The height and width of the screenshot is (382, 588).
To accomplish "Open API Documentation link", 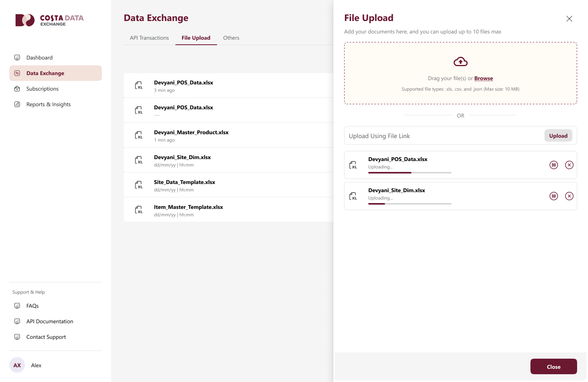I will click(x=56, y=321).
